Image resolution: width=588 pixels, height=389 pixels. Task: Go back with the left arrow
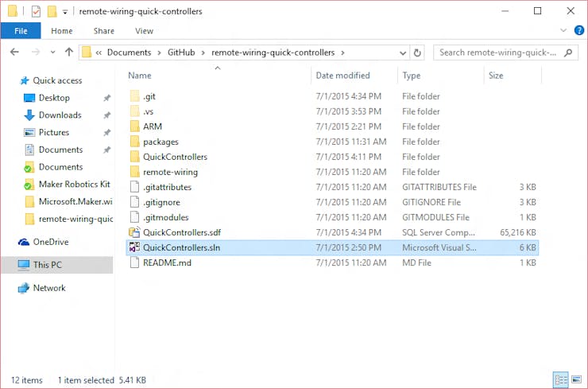point(14,53)
